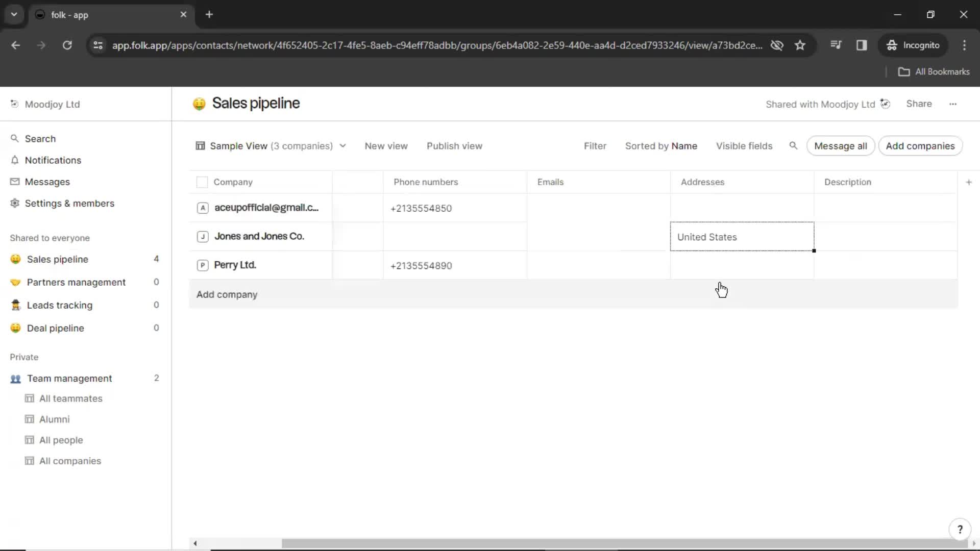The width and height of the screenshot is (980, 551).
Task: Click Add company link in table
Action: click(x=227, y=295)
